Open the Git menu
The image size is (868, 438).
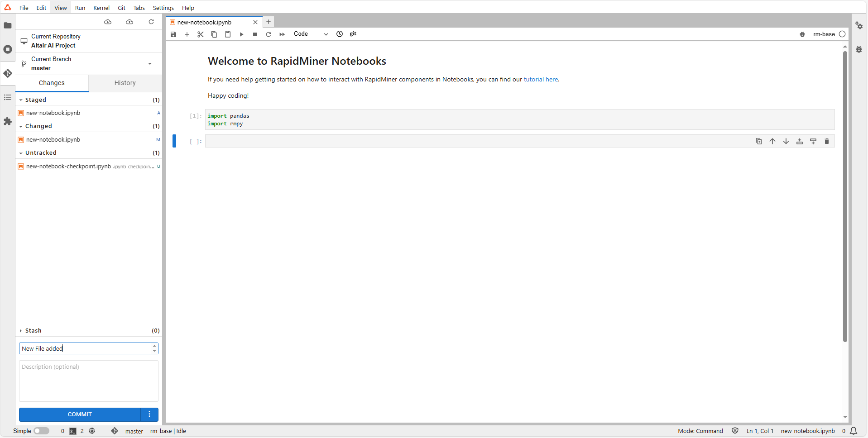(121, 8)
